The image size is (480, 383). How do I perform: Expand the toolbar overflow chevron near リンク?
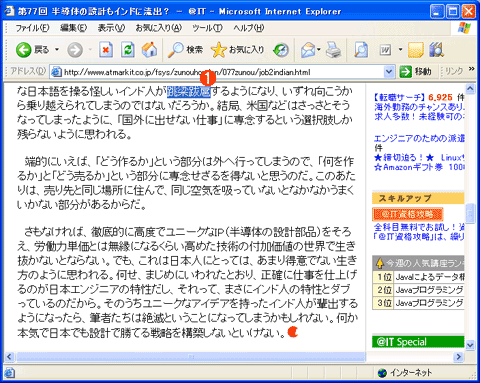click(471, 69)
